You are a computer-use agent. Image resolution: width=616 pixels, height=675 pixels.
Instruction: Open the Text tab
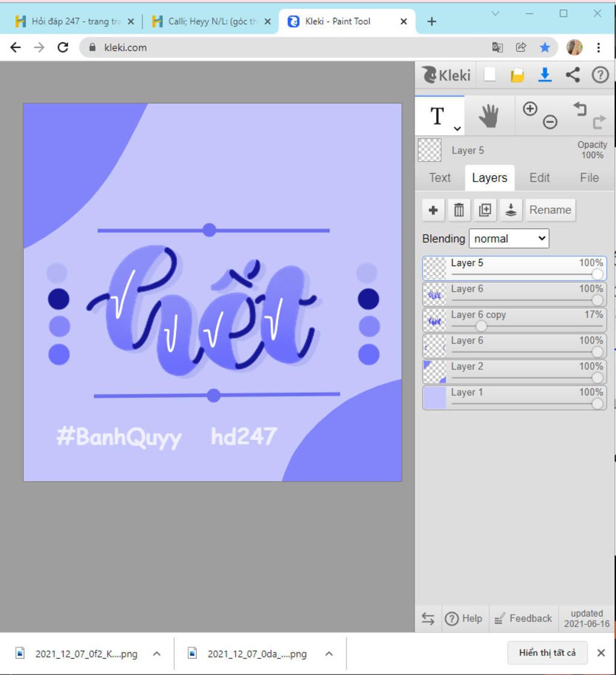click(x=440, y=178)
